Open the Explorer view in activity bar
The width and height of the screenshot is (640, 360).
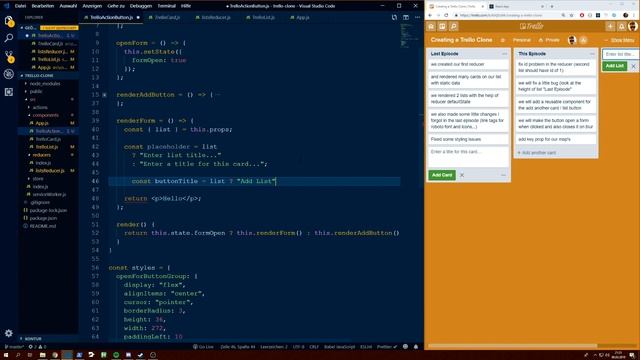tap(9, 20)
